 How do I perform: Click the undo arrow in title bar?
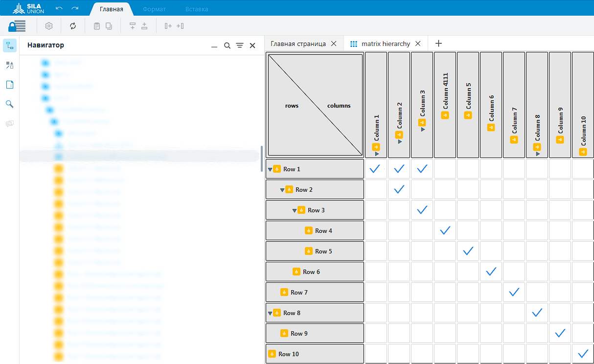click(x=59, y=9)
